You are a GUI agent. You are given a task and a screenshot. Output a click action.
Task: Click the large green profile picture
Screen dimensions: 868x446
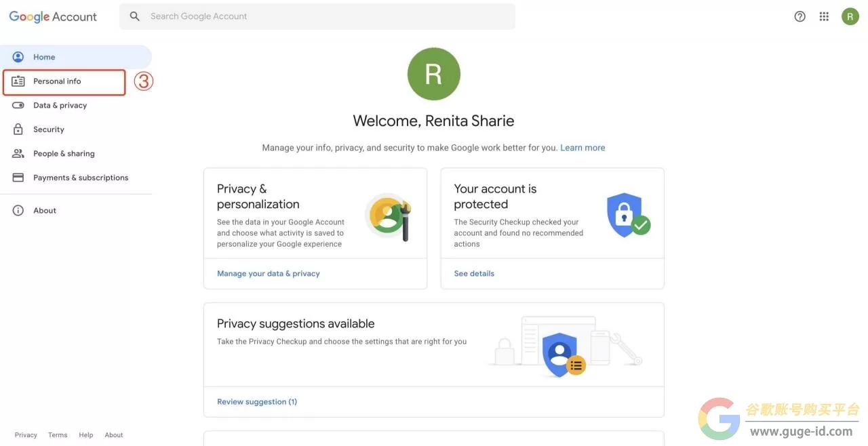point(434,74)
